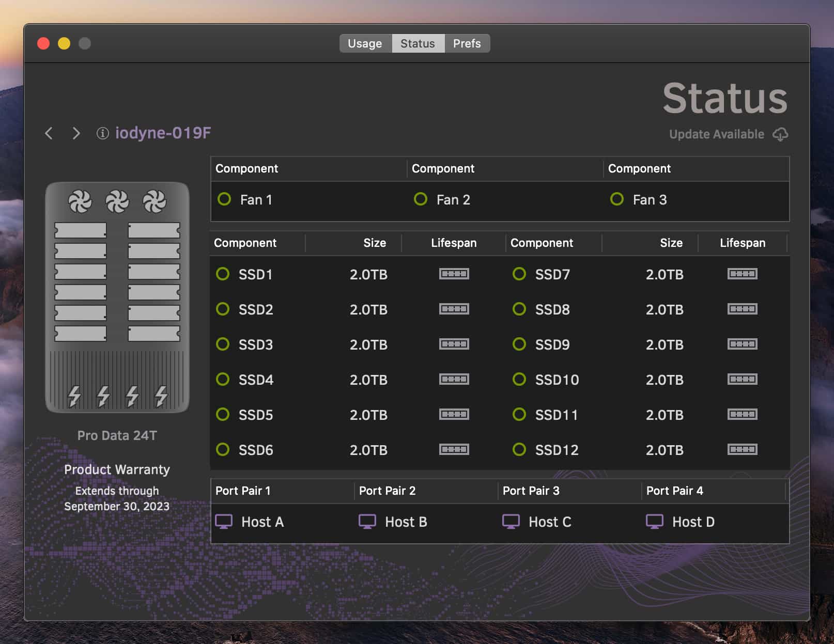Select the Host A monitor icon

pyautogui.click(x=224, y=522)
